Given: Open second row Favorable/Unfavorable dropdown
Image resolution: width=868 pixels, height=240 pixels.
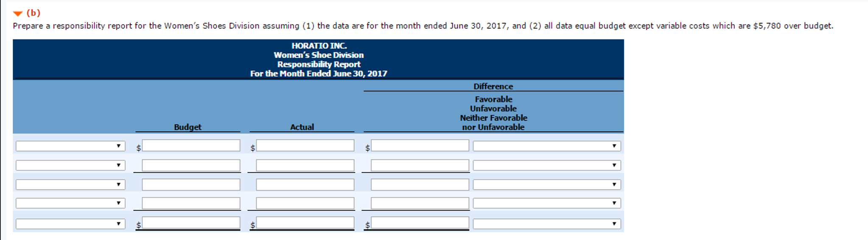Looking at the screenshot, I should coord(546,165).
